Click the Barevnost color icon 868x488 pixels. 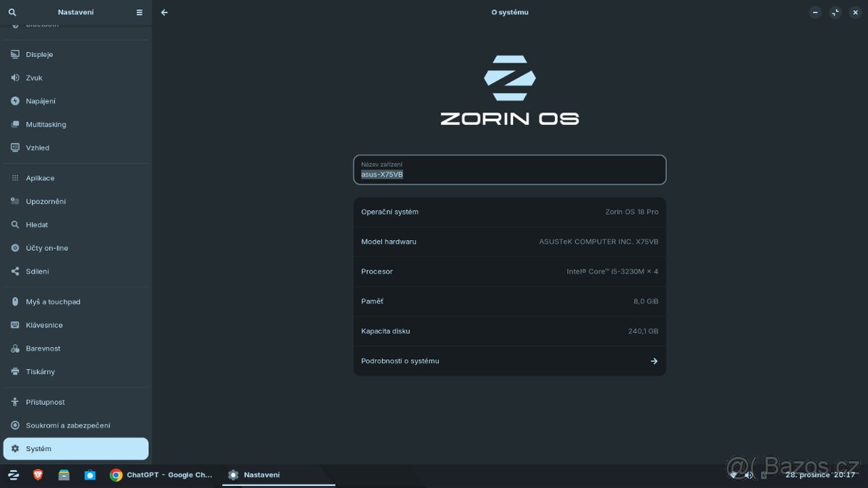[15, 348]
